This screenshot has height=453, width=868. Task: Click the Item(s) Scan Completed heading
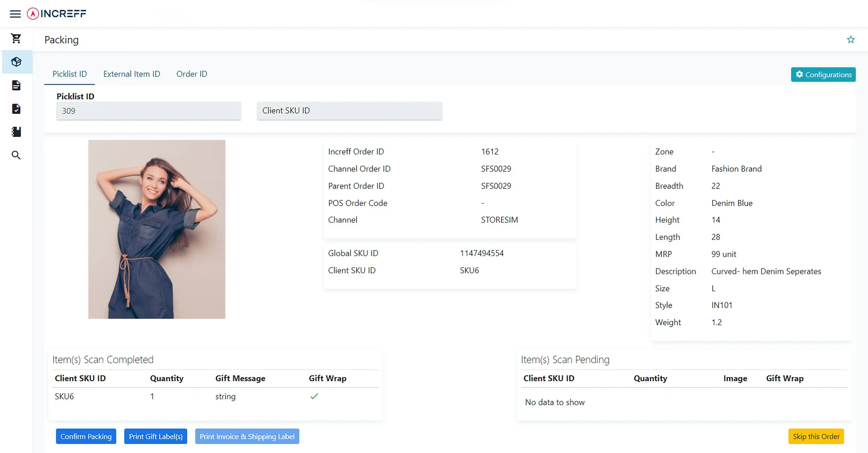pos(103,359)
